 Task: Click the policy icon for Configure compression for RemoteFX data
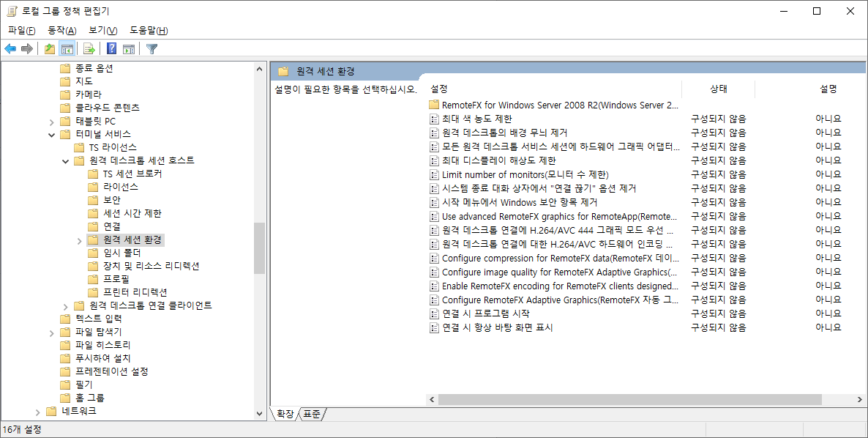coord(434,258)
